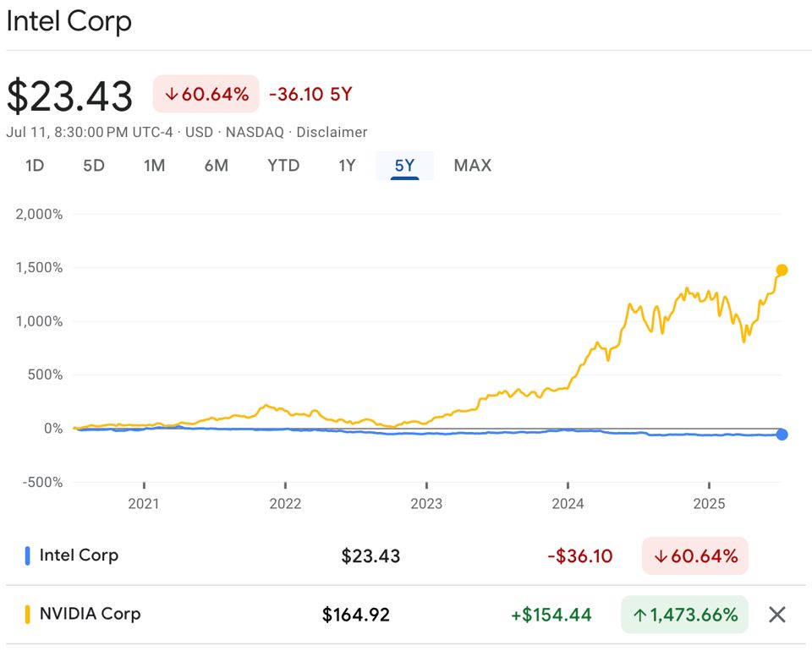Click the 1,500% y-axis label
Image resolution: width=812 pixels, height=651 pixels.
coord(40,267)
